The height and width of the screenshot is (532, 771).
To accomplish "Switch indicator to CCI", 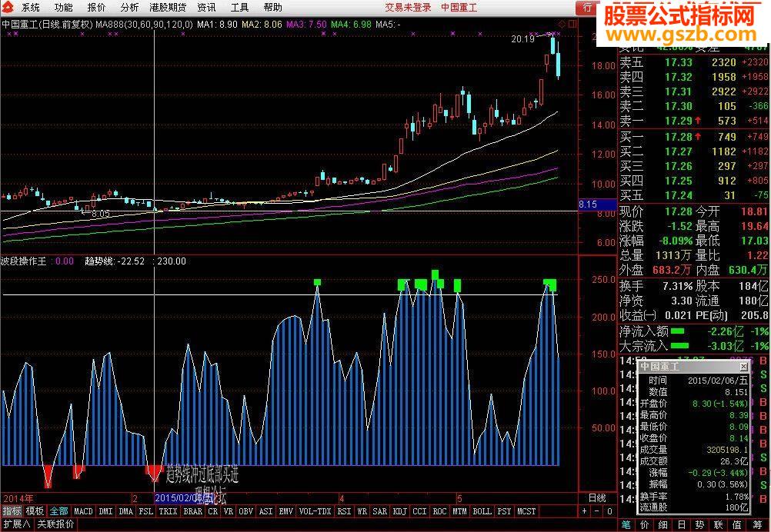I will (x=419, y=511).
